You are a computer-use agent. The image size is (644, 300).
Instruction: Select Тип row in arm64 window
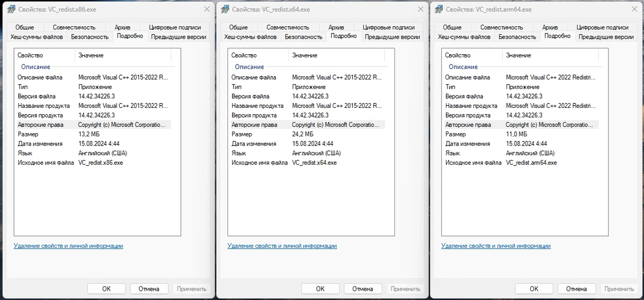click(x=521, y=86)
